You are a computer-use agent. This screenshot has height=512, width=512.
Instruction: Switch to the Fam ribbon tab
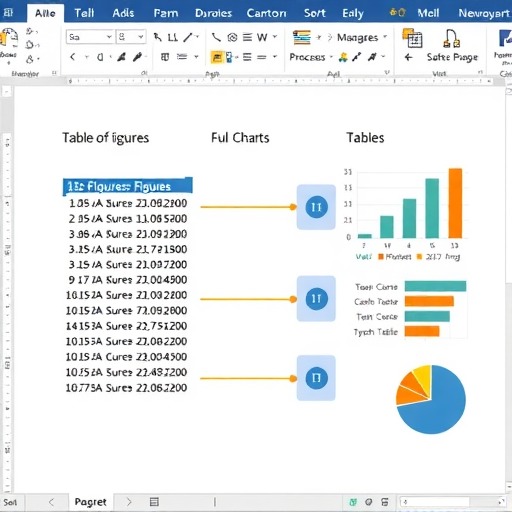[166, 13]
